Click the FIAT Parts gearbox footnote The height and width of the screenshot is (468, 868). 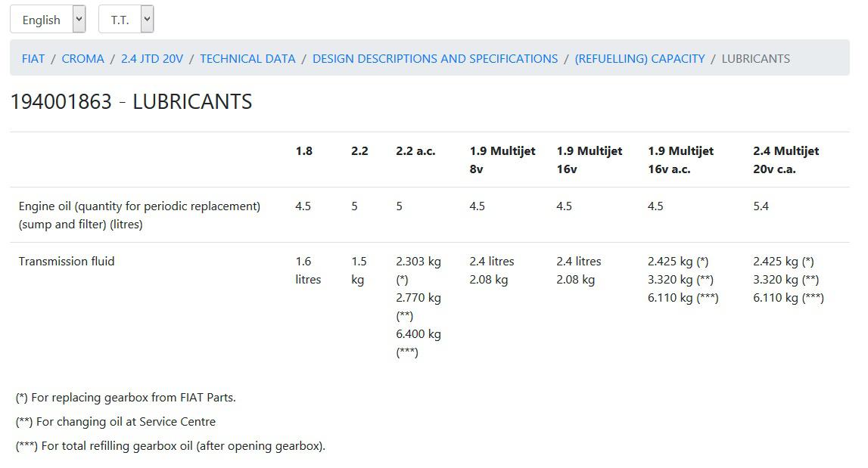(126, 397)
